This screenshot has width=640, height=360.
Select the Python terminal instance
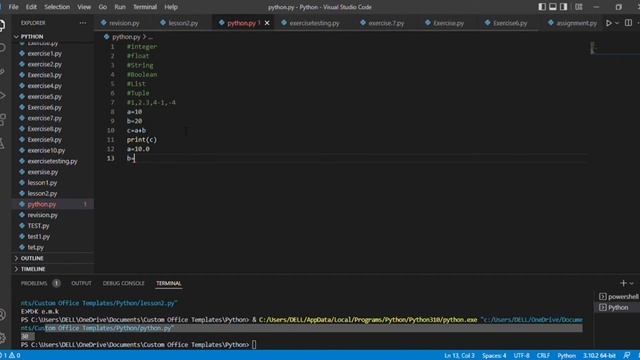click(x=618, y=307)
